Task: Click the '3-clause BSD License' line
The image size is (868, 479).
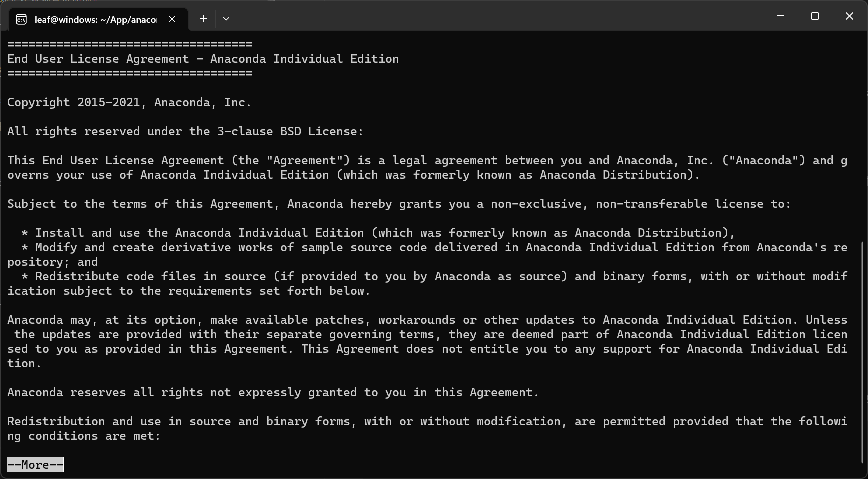Action: tap(185, 131)
